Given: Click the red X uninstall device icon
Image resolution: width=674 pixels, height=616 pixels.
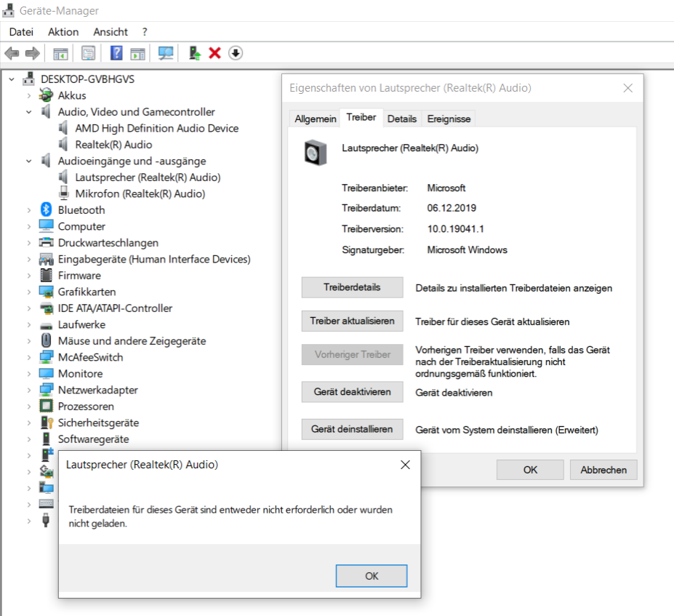Looking at the screenshot, I should point(214,53).
